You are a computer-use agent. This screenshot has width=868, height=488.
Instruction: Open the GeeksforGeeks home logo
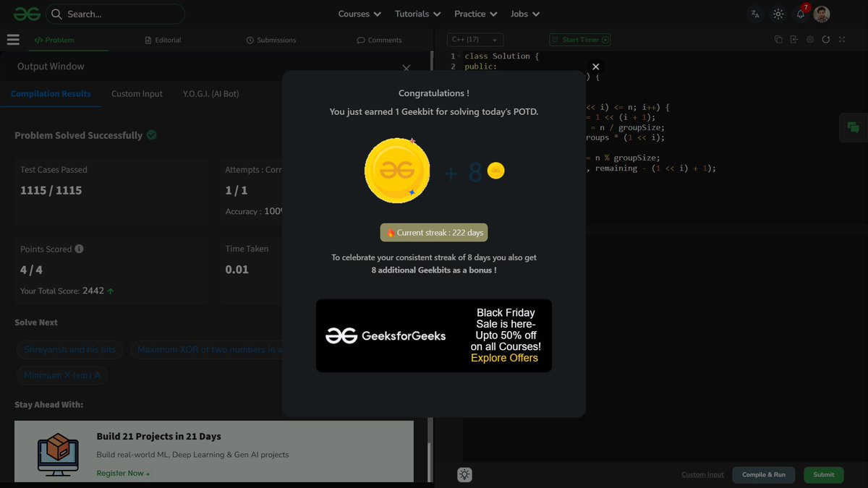coord(25,13)
